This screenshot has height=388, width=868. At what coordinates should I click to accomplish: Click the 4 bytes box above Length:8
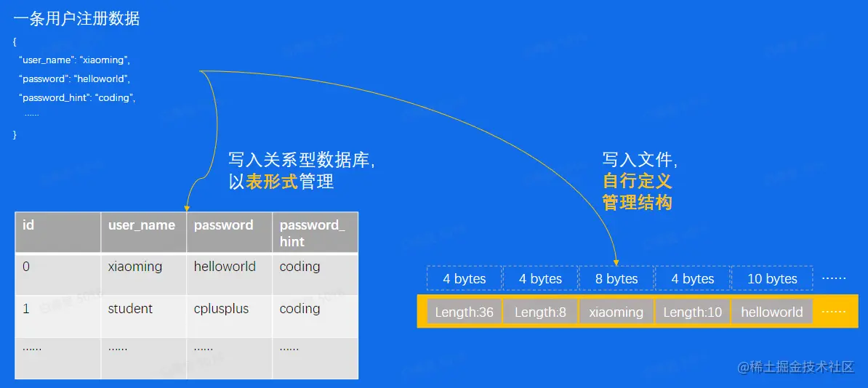click(x=540, y=278)
